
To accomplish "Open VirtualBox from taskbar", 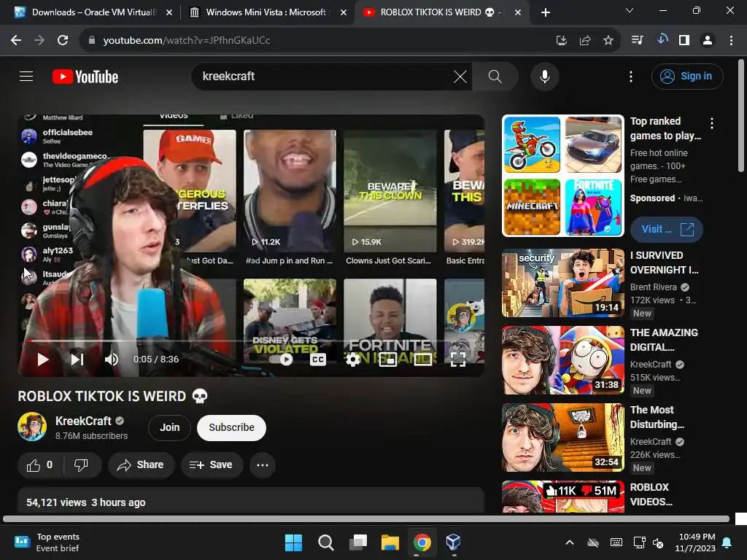I will pos(453,542).
